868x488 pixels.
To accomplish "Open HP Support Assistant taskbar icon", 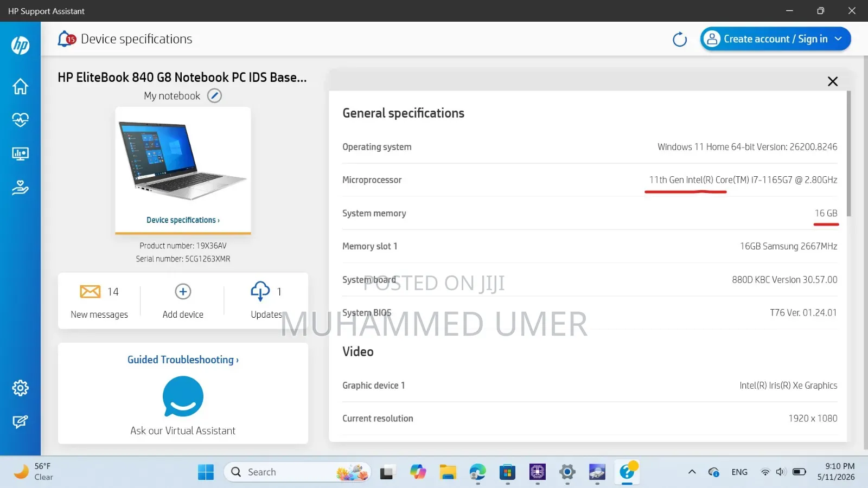I will [x=627, y=472].
